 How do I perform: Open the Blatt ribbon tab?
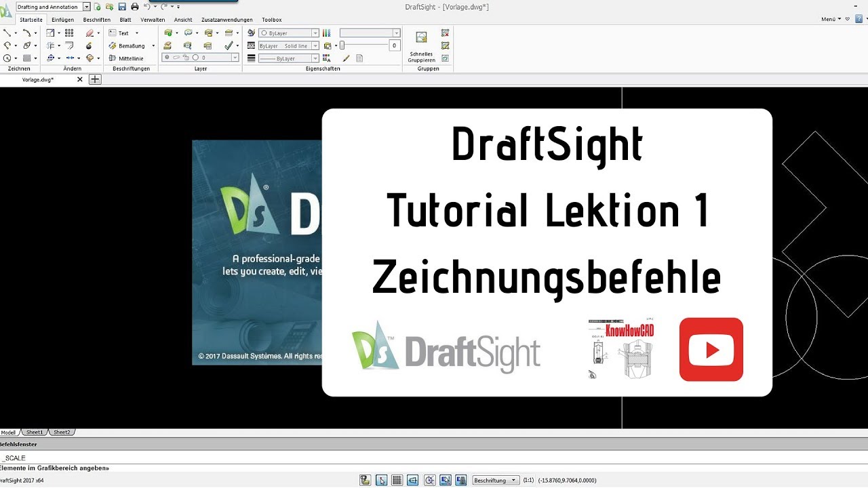coord(125,20)
